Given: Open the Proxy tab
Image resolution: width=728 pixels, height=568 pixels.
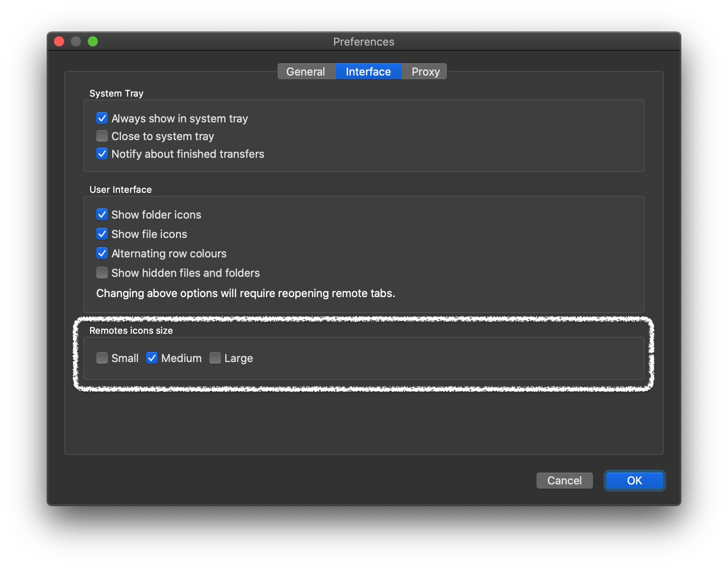Looking at the screenshot, I should click(x=425, y=72).
